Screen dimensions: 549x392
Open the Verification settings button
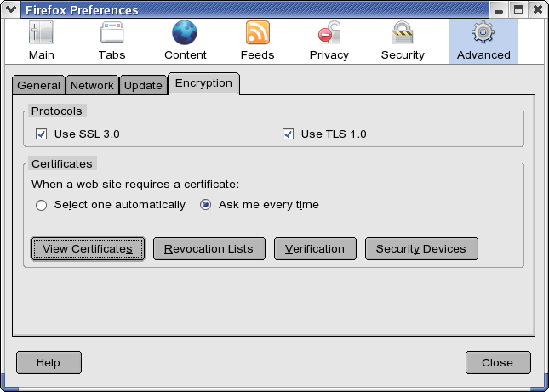pos(315,248)
